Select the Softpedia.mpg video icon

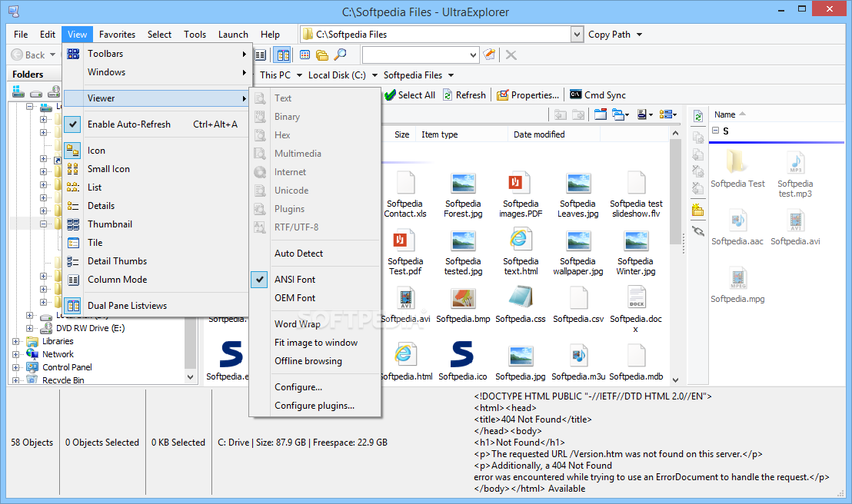pyautogui.click(x=738, y=278)
